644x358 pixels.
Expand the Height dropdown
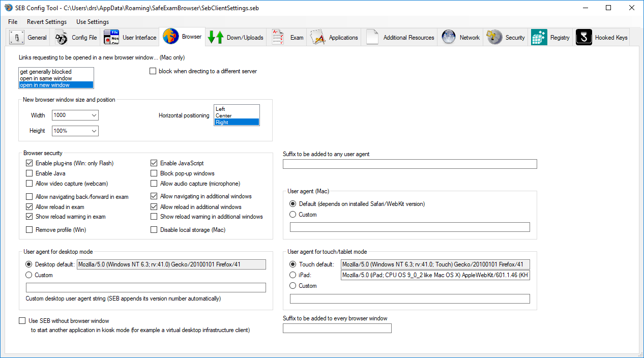click(x=94, y=131)
